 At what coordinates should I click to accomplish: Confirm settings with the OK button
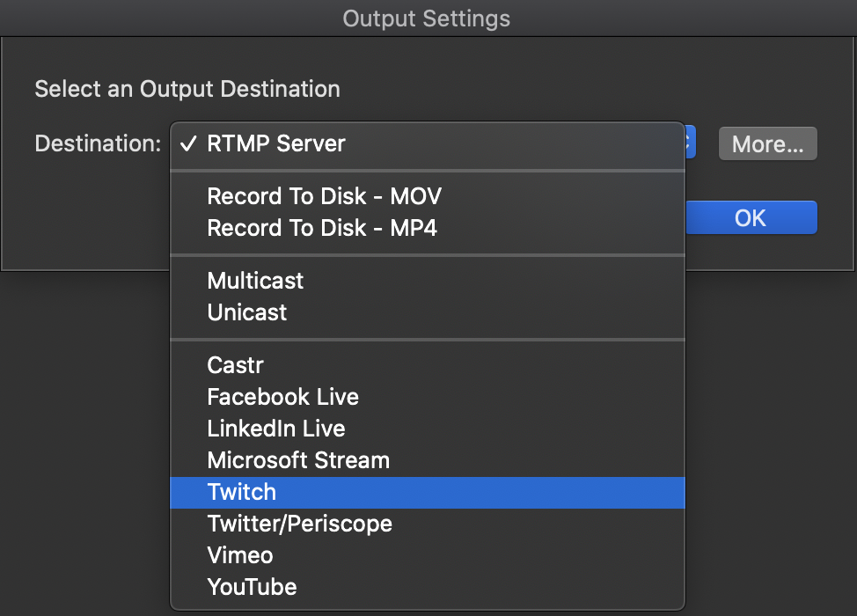pyautogui.click(x=752, y=217)
